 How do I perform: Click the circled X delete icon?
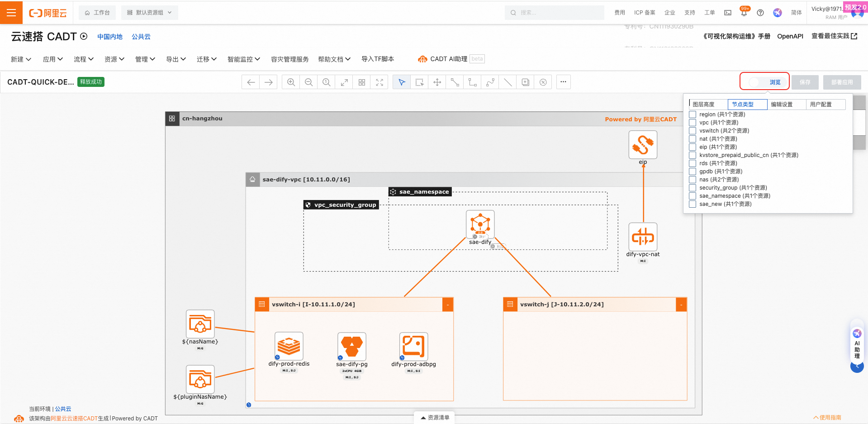point(543,82)
